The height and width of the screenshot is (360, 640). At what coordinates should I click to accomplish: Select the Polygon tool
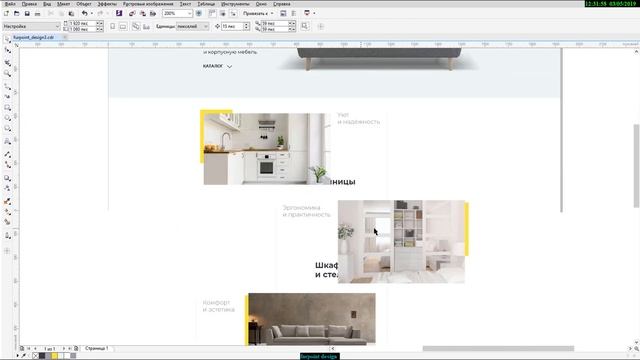coord(7,129)
